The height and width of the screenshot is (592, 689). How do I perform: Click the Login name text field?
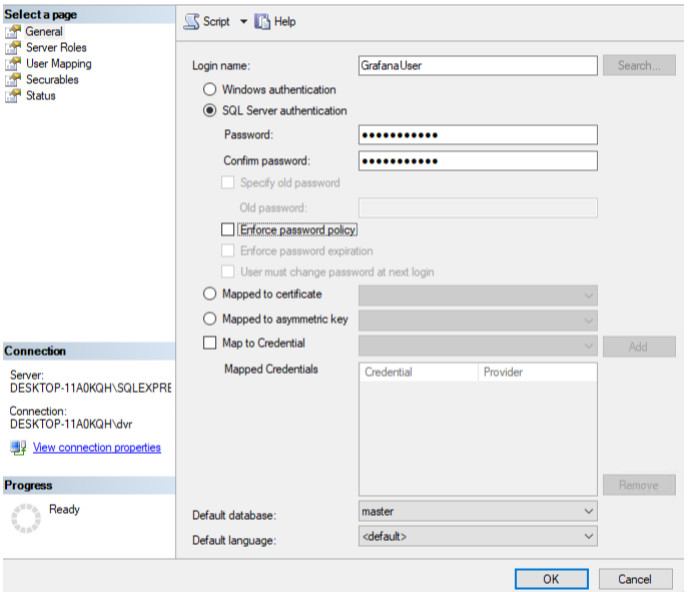pos(477,65)
